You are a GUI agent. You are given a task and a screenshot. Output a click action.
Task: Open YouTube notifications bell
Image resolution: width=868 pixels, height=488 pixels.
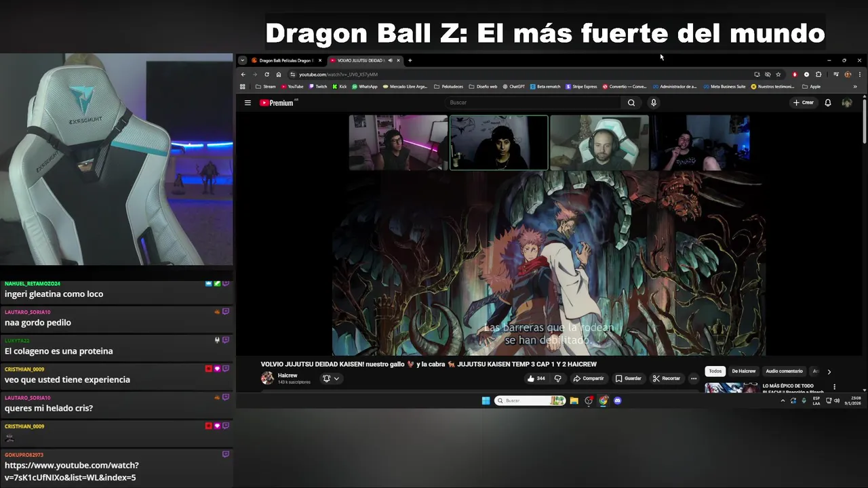(x=828, y=103)
